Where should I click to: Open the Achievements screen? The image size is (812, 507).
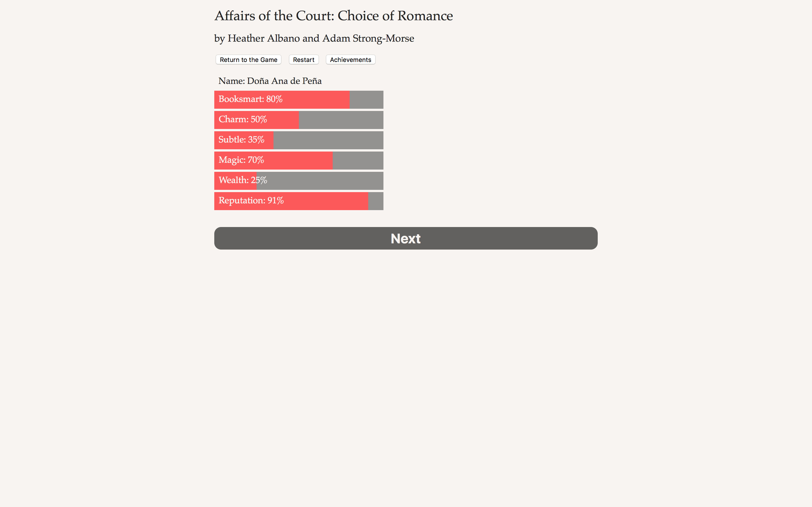tap(350, 60)
